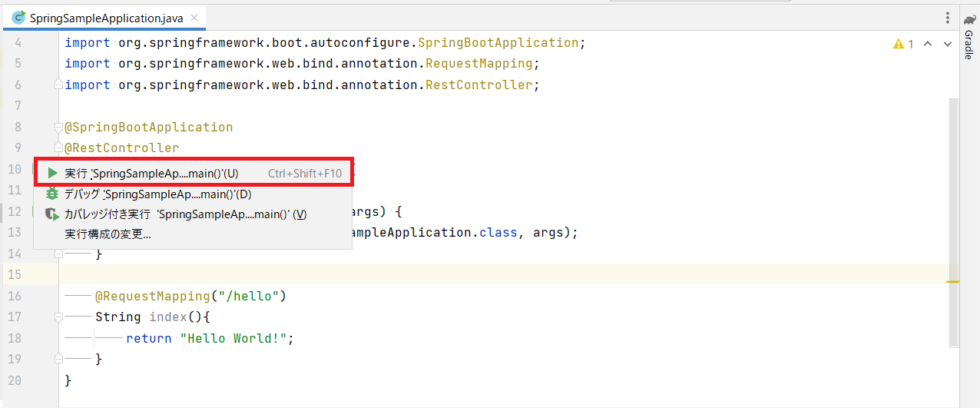Click the yellow warning stripe mark on scrollbar
This screenshot has height=408, width=980.
tap(953, 282)
